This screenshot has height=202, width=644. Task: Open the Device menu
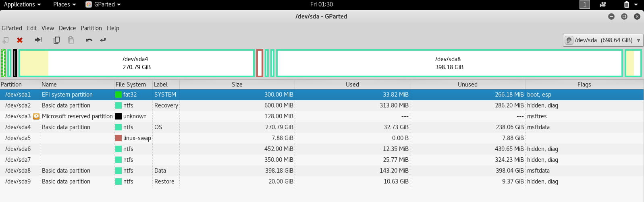(x=67, y=28)
